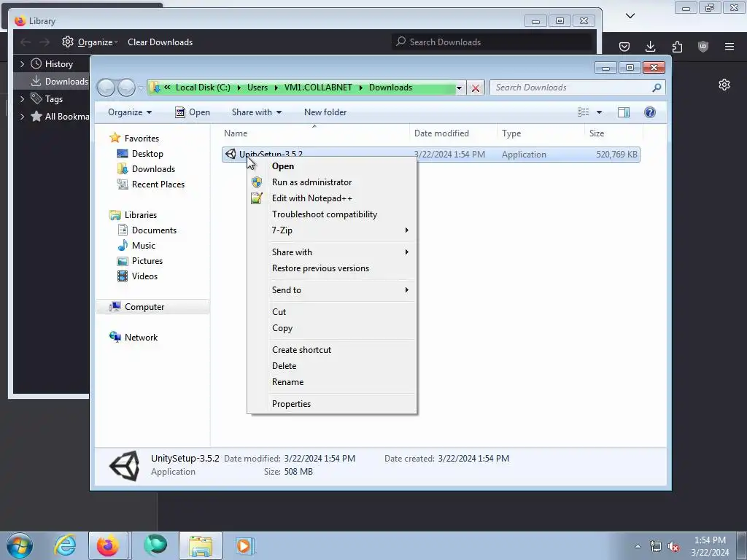This screenshot has width=747, height=560.
Task: Choose Edit with Notepad++
Action: point(312,198)
